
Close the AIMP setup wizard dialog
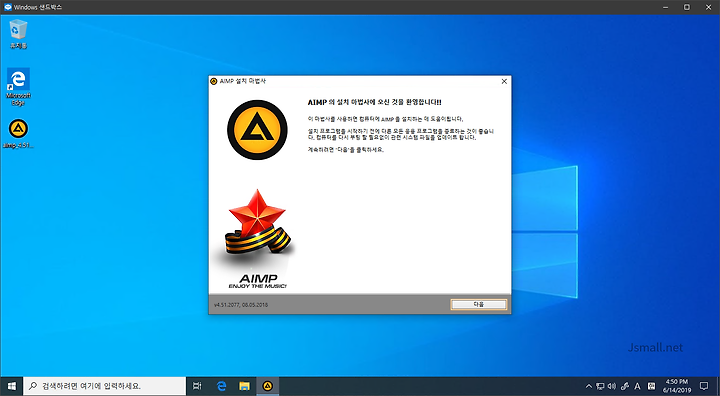504,81
